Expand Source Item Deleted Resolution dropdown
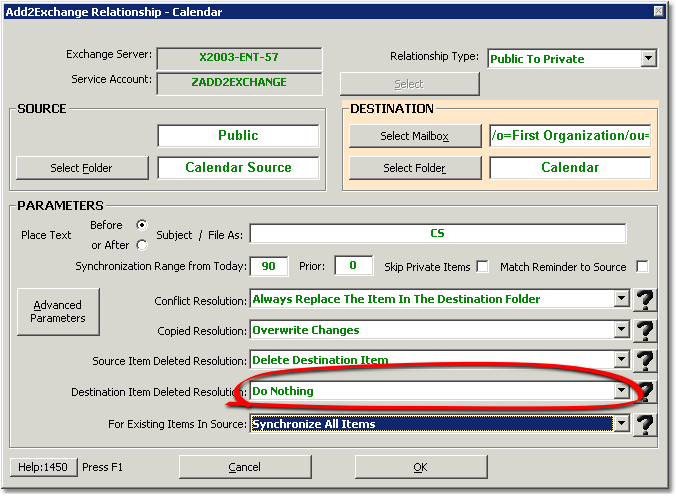This screenshot has height=496, width=676. click(x=621, y=359)
